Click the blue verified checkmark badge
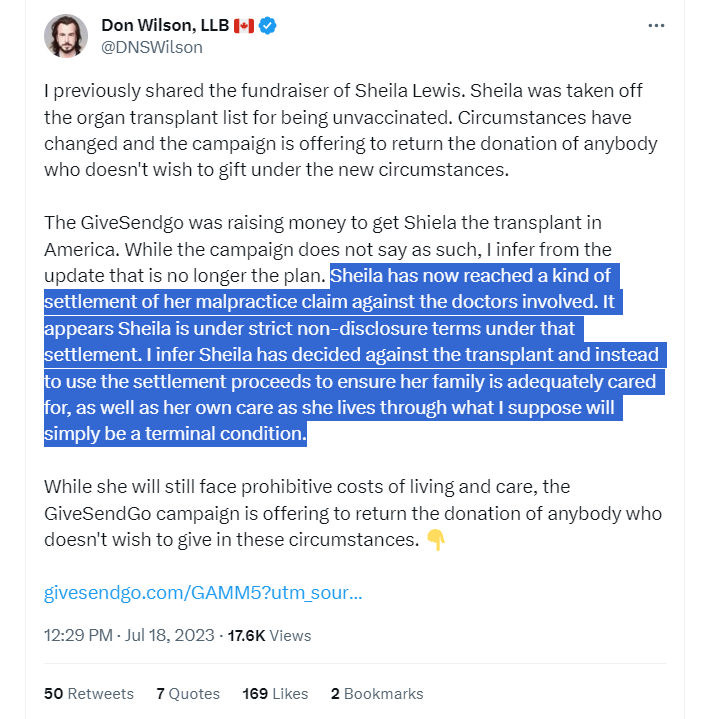Screen dimensions: 715x719 click(267, 26)
